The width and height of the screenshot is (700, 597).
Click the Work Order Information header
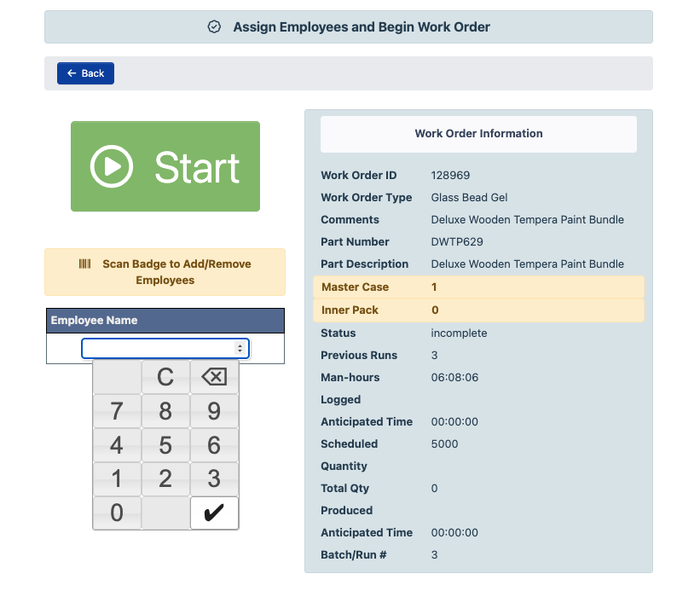[477, 134]
